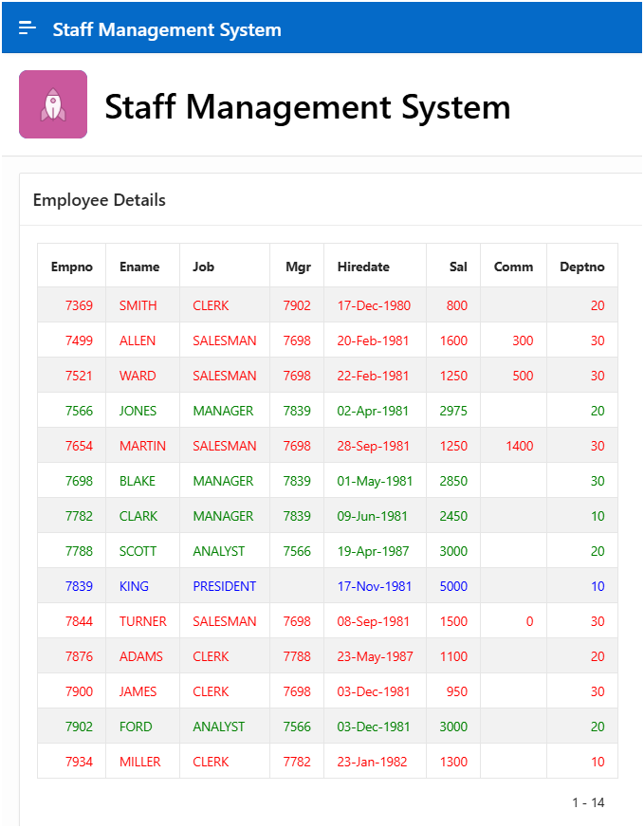
Task: Click the Ename column header
Action: pyautogui.click(x=139, y=267)
